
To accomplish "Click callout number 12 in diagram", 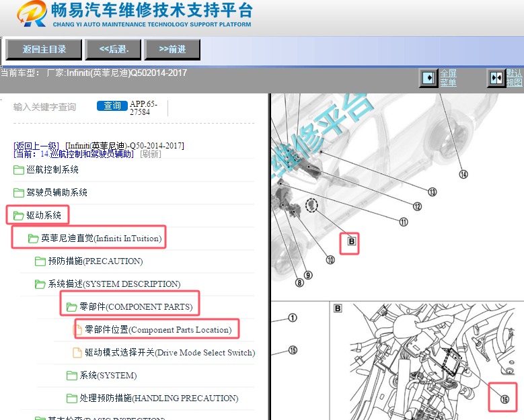I will tap(418, 207).
